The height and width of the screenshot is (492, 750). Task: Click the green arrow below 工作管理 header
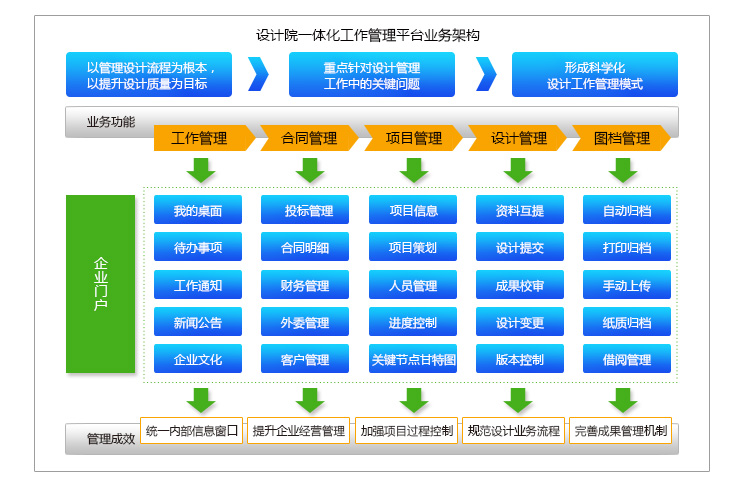click(x=201, y=170)
